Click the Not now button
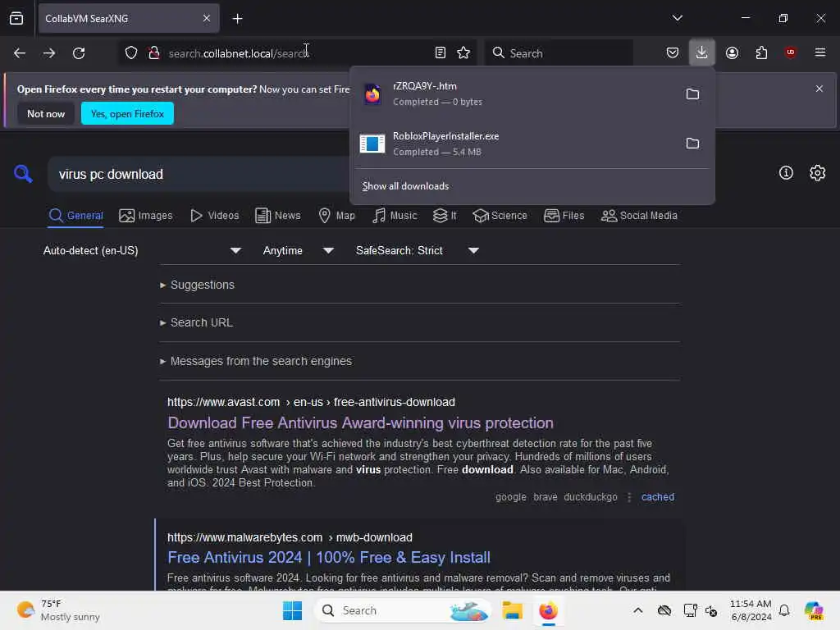 pyautogui.click(x=46, y=113)
